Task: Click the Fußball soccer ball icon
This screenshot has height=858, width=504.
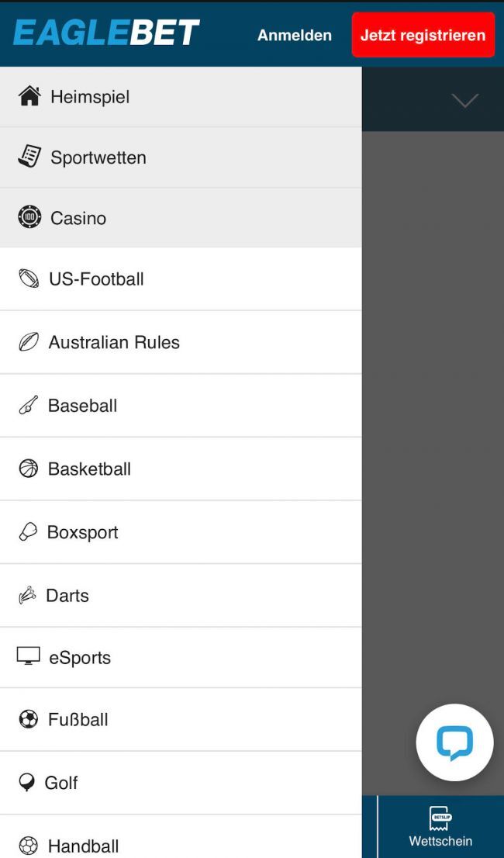Action: (x=29, y=719)
